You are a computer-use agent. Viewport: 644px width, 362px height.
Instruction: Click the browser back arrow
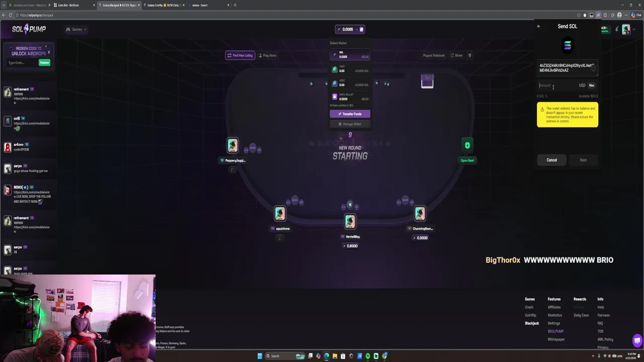point(4,15)
